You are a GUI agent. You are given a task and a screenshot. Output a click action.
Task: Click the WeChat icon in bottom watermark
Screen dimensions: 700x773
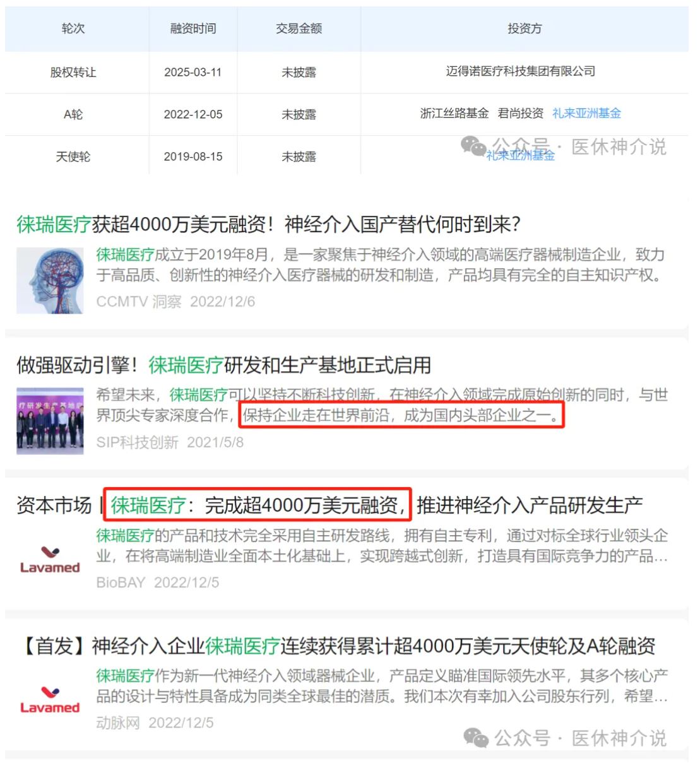[476, 738]
